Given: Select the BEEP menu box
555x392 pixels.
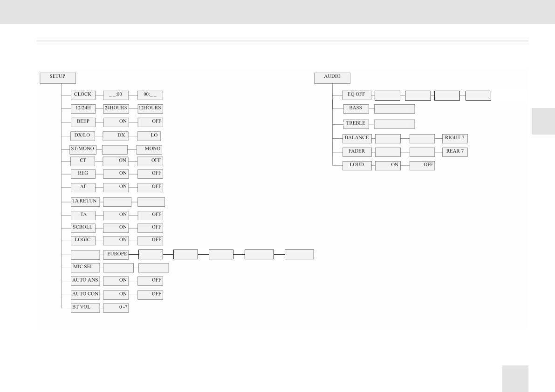Looking at the screenshot, I should (83, 122).
